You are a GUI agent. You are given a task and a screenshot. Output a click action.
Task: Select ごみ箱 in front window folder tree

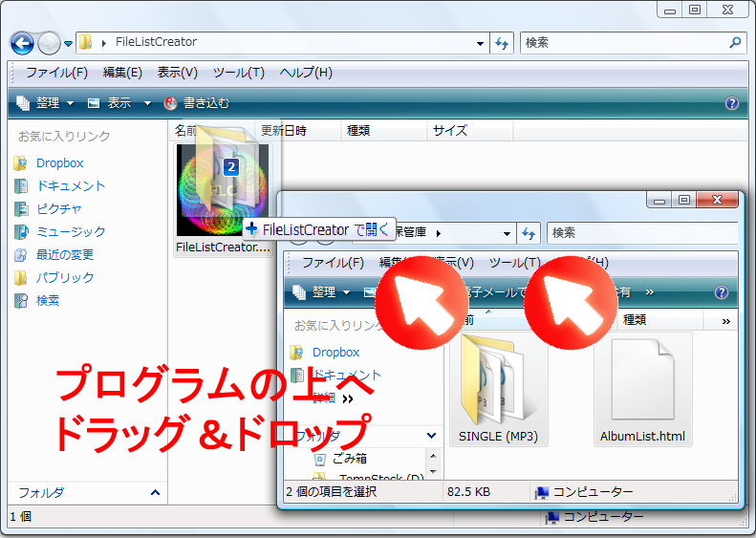point(350,459)
